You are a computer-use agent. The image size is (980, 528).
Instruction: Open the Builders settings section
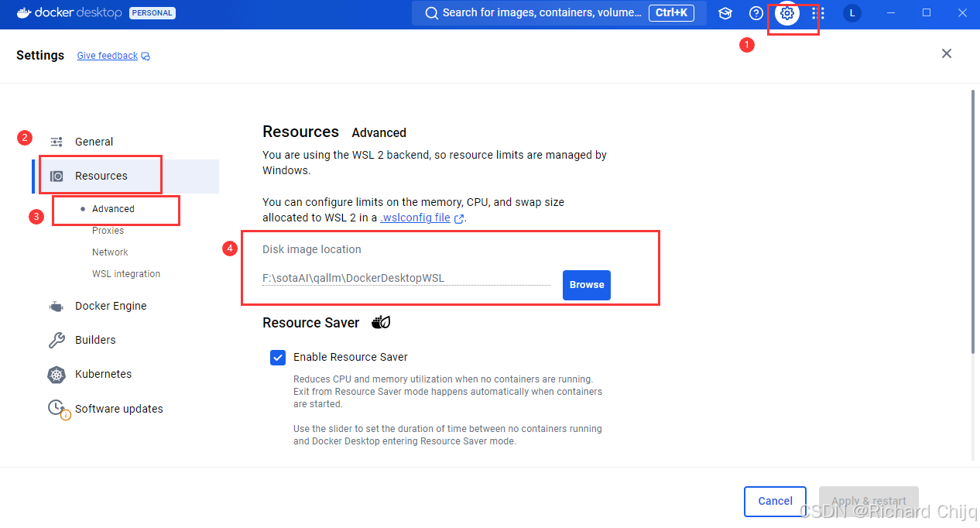(x=95, y=340)
